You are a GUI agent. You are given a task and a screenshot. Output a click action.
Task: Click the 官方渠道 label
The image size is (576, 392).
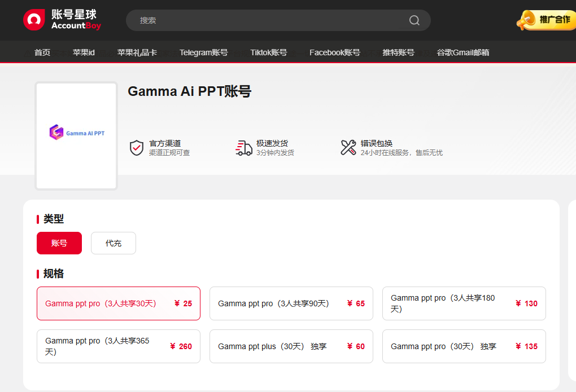pos(165,143)
